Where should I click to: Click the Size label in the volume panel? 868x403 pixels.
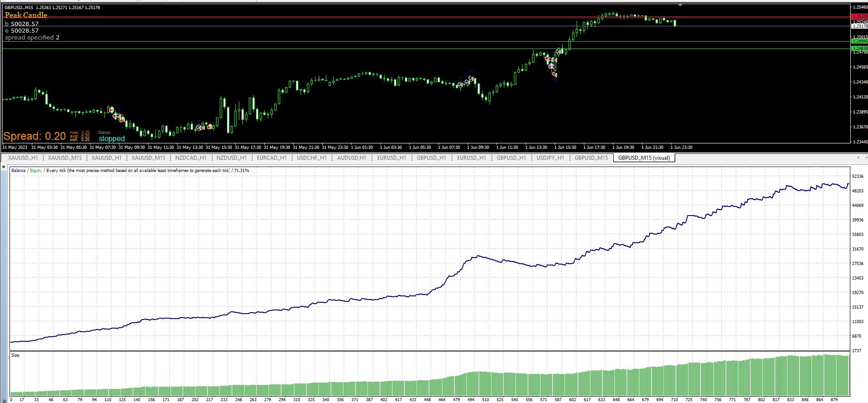point(15,355)
